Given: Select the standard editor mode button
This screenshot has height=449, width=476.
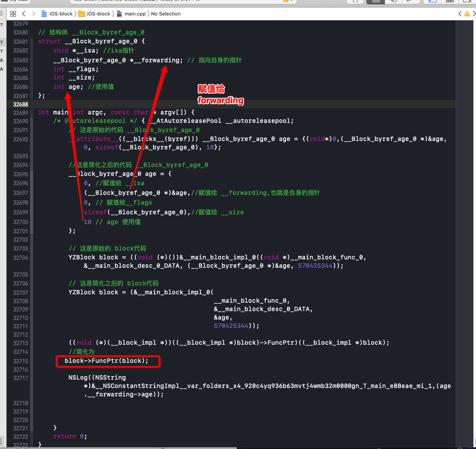Looking at the screenshot, I should tap(376, 1).
